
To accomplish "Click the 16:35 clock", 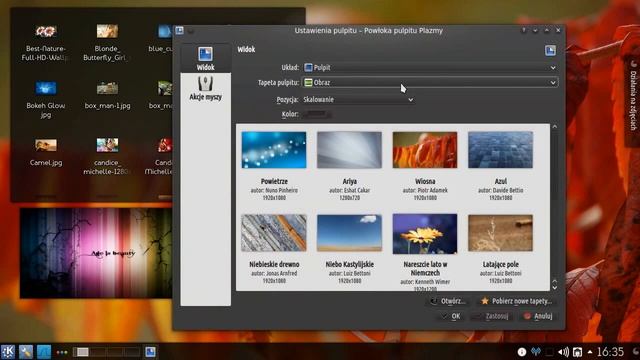I will point(611,352).
